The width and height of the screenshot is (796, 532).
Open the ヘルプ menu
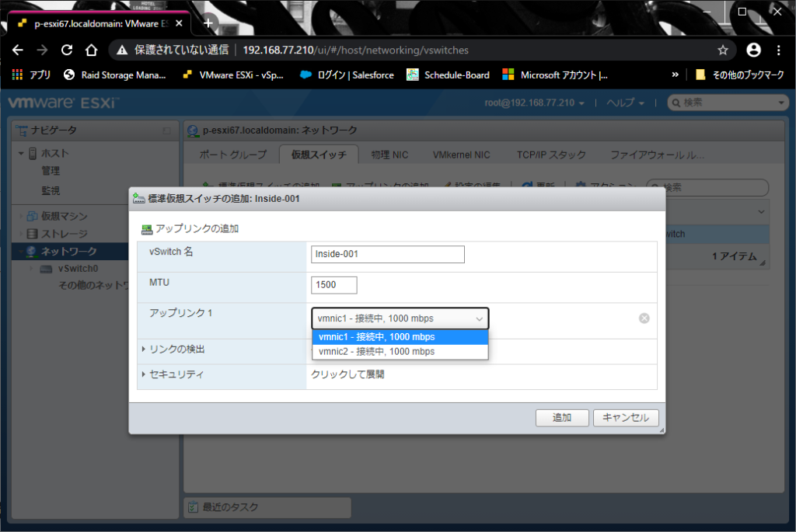coord(625,103)
